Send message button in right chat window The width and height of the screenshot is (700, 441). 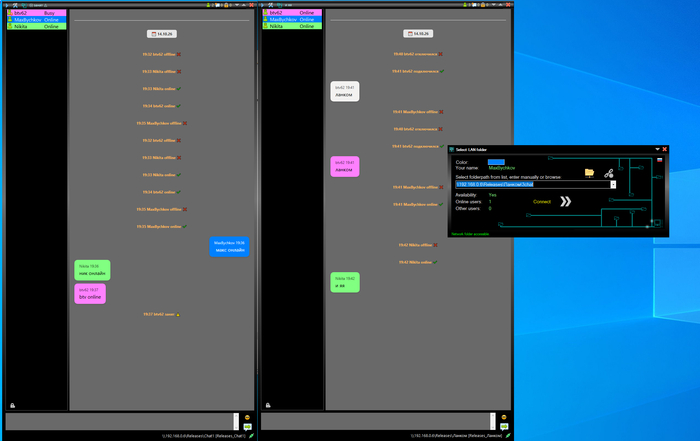504,426
